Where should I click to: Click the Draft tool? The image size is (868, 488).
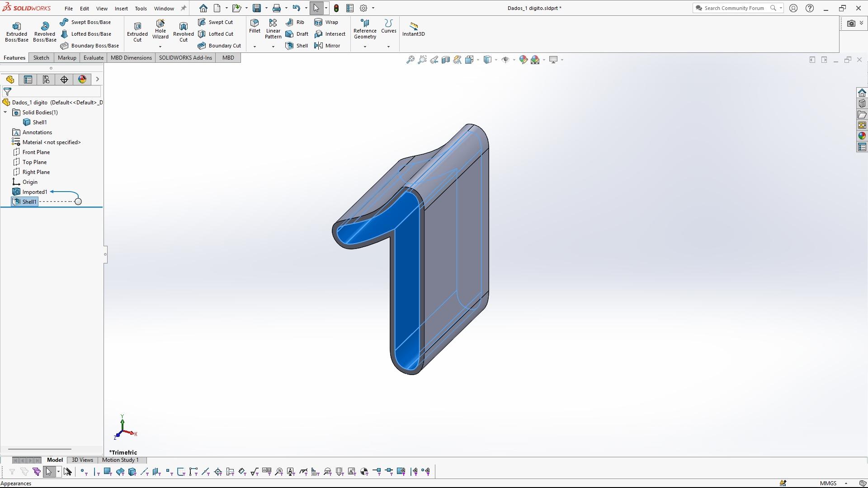297,34
